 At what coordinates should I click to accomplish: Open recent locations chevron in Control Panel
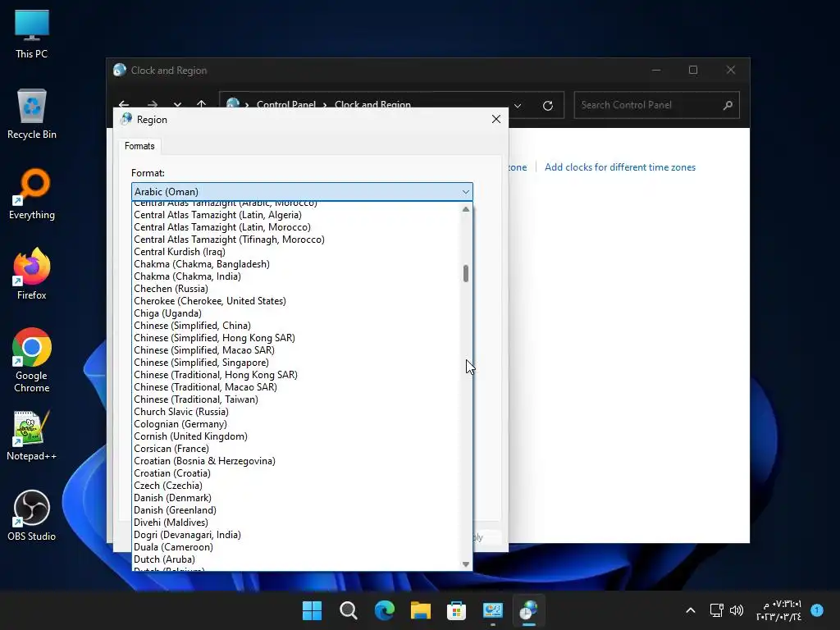click(x=177, y=104)
